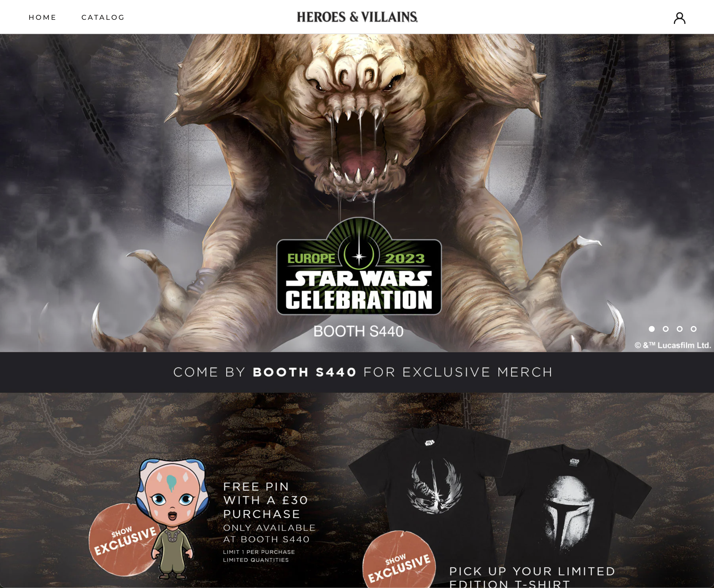Click the Star Wars Celebration Europe 2023 badge

(x=359, y=266)
